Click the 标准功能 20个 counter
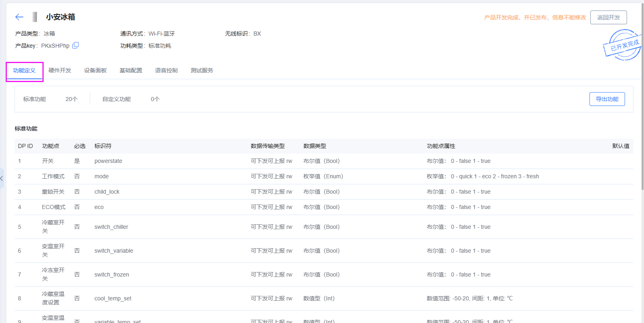The image size is (644, 323). point(51,99)
